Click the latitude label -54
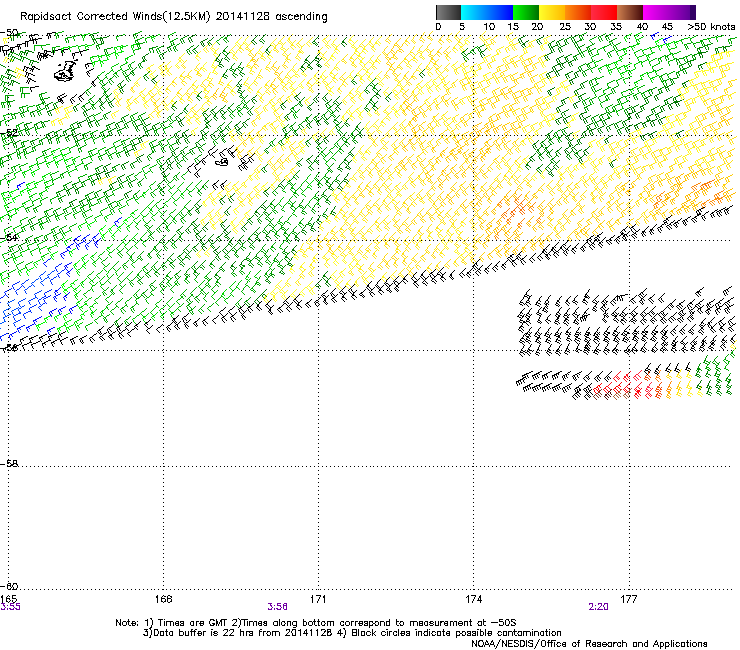740x650 pixels. pos(9,237)
